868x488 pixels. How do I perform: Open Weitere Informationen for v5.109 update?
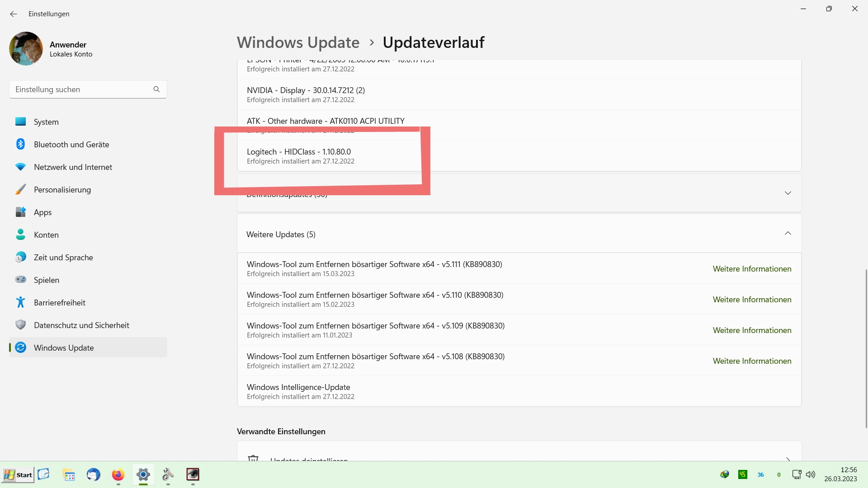click(752, 330)
